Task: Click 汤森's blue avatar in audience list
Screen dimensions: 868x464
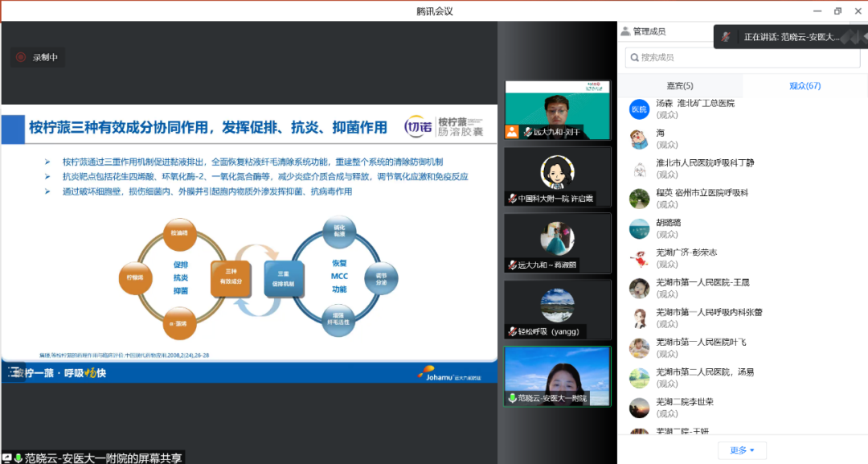Action: pos(639,109)
